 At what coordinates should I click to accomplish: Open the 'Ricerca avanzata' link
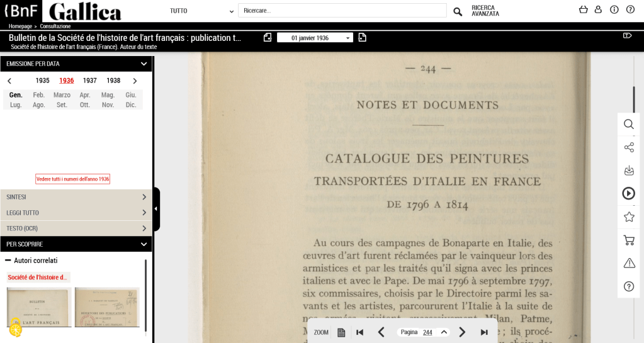coord(485,11)
